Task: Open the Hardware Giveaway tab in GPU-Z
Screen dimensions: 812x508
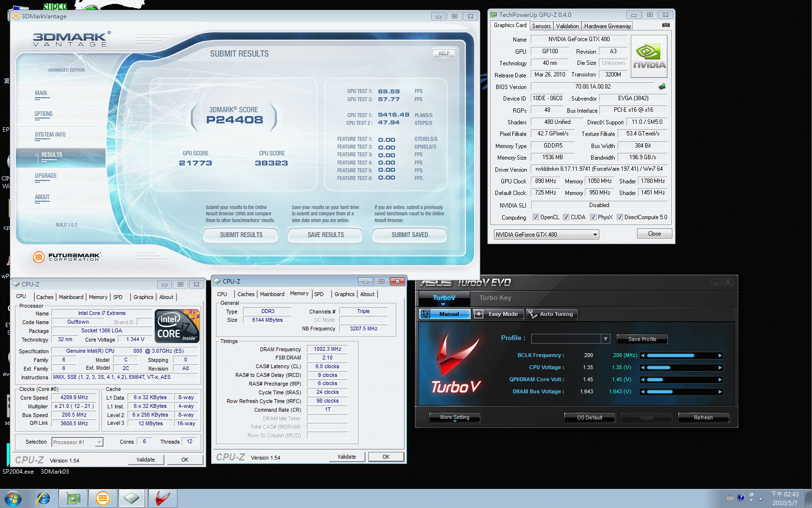Action: click(x=607, y=26)
